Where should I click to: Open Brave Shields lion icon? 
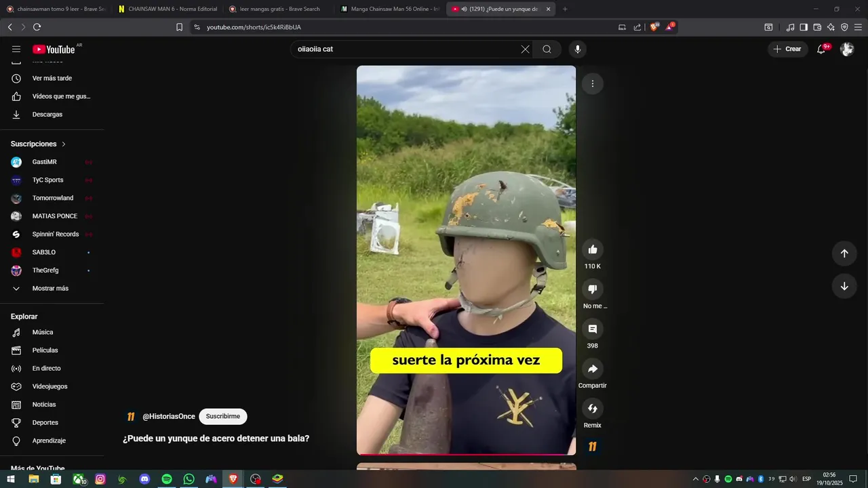(654, 27)
